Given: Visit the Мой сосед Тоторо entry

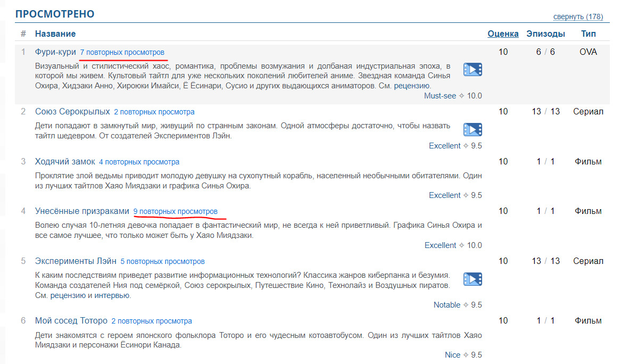Looking at the screenshot, I should point(71,321).
